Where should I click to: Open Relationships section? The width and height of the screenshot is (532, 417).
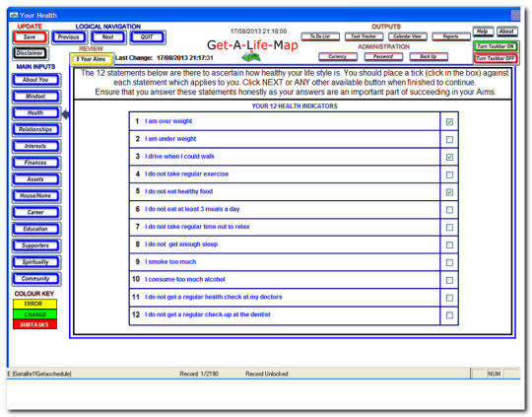point(36,130)
